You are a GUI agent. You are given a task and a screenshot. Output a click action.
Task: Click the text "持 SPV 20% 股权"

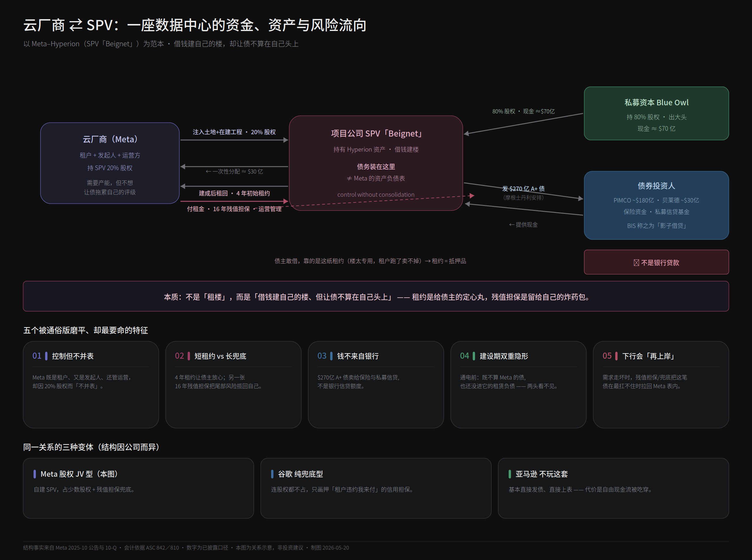click(x=110, y=168)
